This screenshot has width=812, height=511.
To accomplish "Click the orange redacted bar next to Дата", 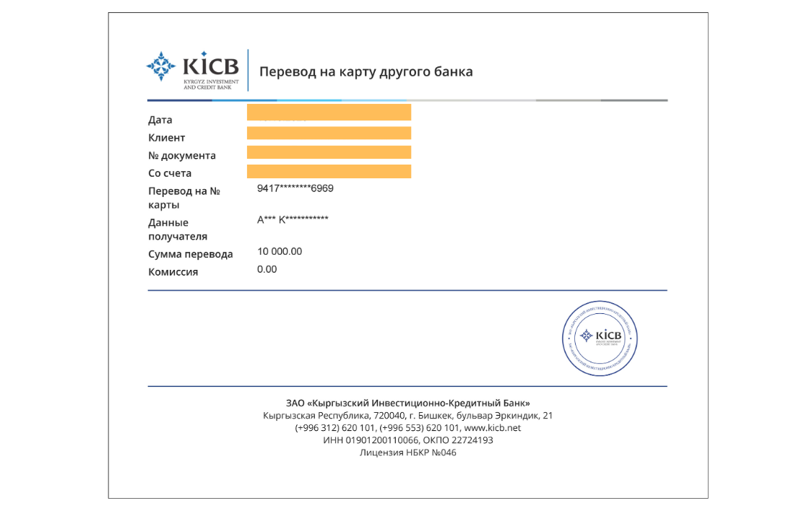I will coord(329,112).
